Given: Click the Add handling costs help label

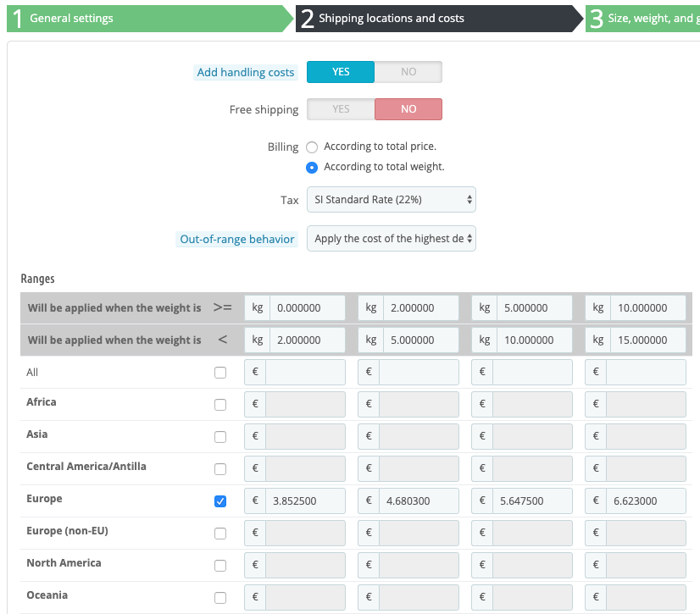Looking at the screenshot, I should pos(246,73).
